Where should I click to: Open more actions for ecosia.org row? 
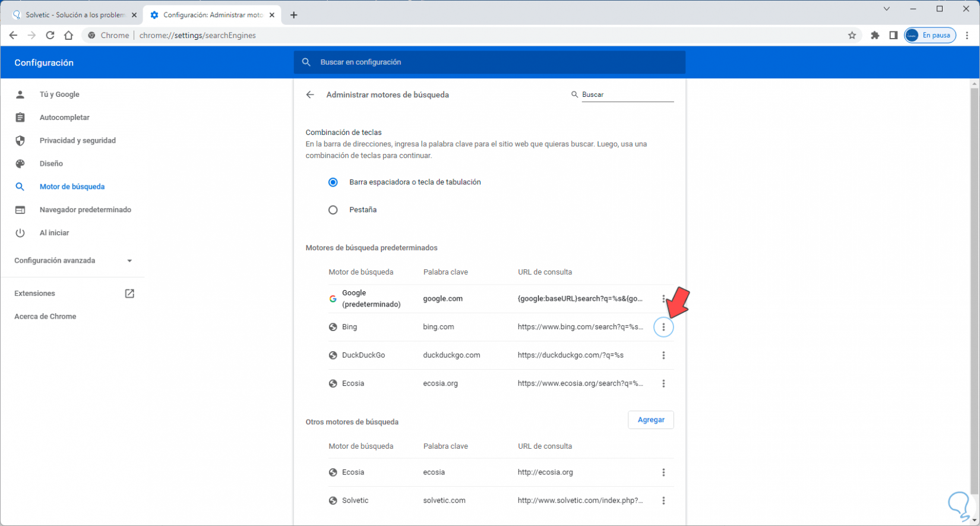click(663, 383)
